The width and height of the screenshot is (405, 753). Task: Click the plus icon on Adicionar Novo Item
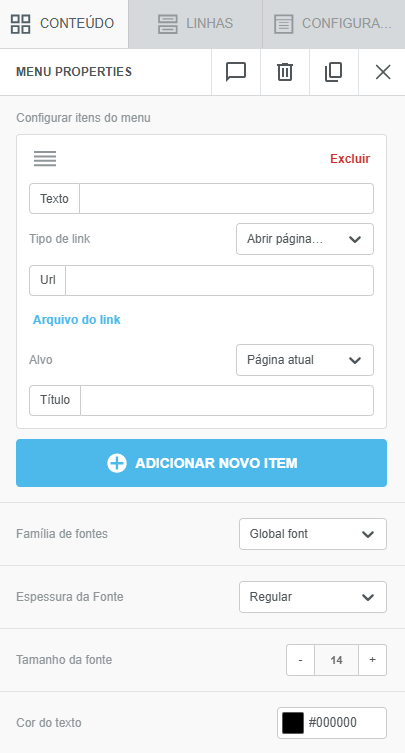[x=117, y=463]
